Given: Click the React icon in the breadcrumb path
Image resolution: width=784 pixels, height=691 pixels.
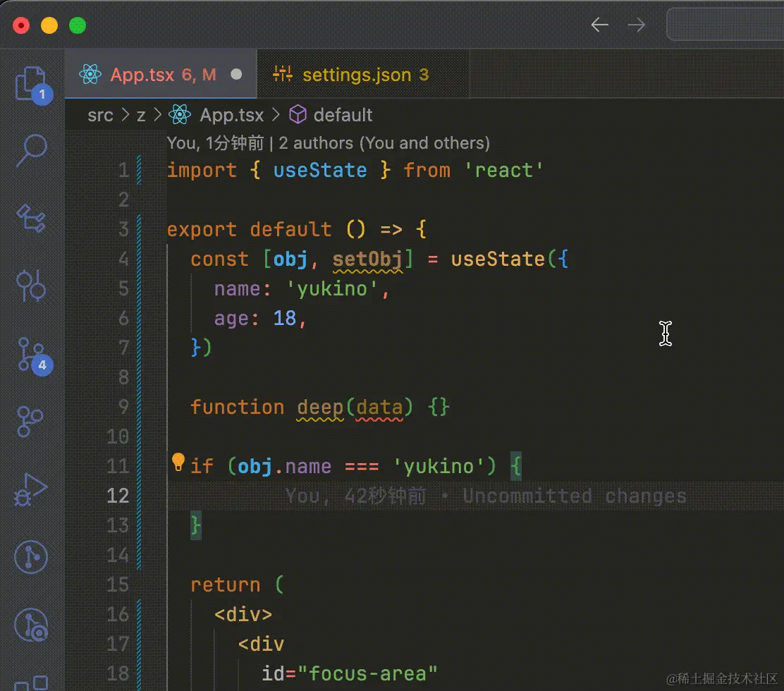Looking at the screenshot, I should pos(180,114).
